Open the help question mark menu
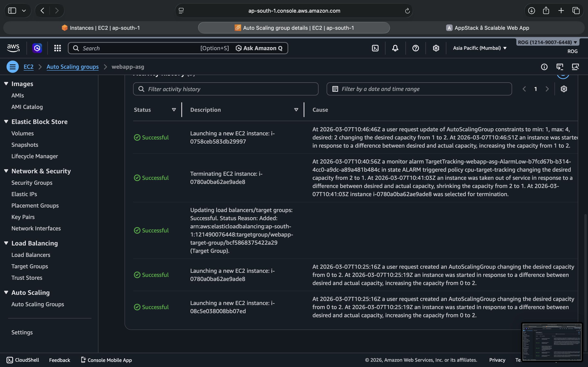Viewport: 588px width, 367px height. tap(415, 48)
